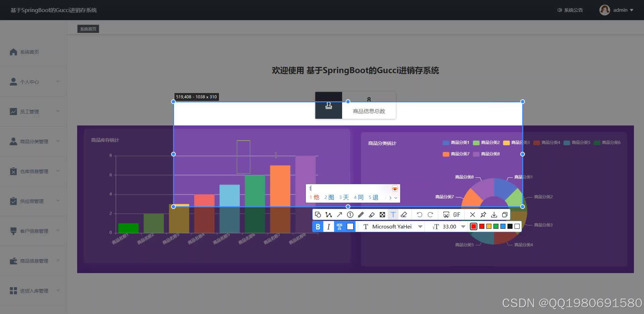
Task: Toggle the 商品分类5 legend series
Action: (577, 143)
